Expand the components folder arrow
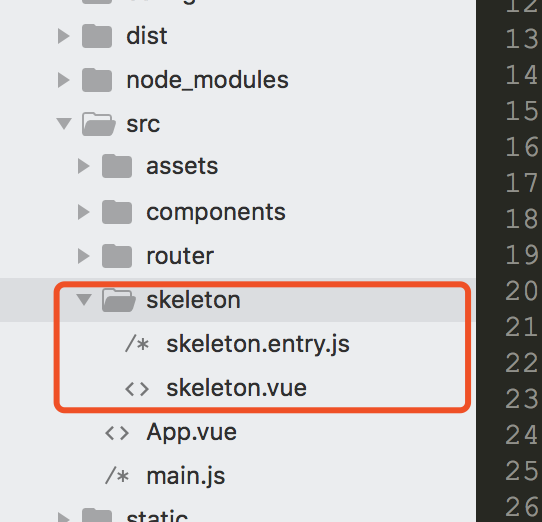 click(x=84, y=212)
